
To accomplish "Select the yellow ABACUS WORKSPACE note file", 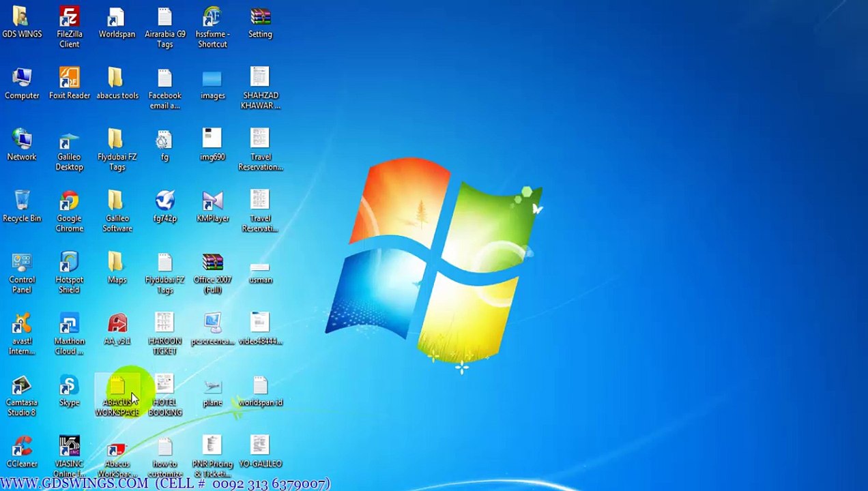I will click(x=117, y=396).
